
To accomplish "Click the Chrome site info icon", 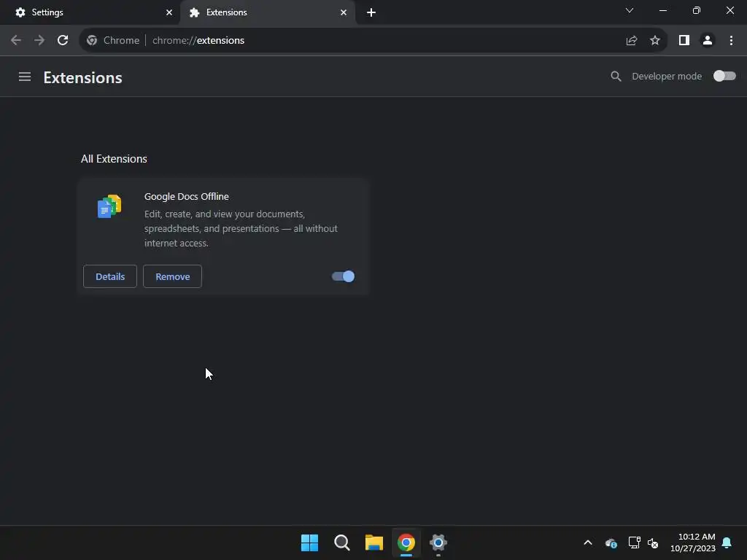I will (x=92, y=41).
